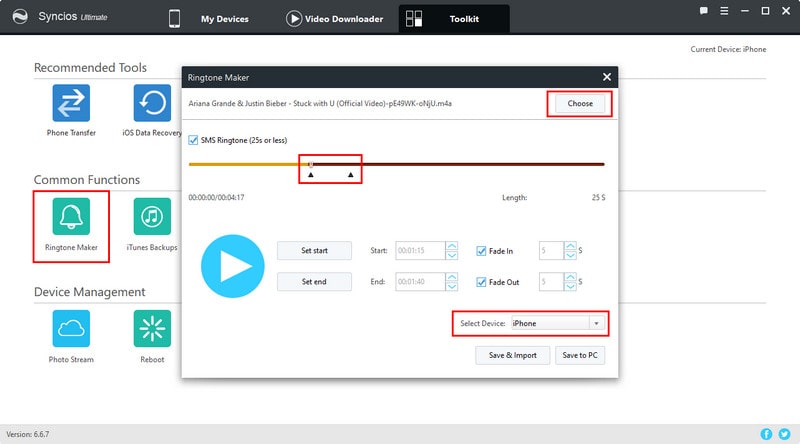
Task: Increase Fade Out seconds with up arrow
Action: pyautogui.click(x=570, y=277)
